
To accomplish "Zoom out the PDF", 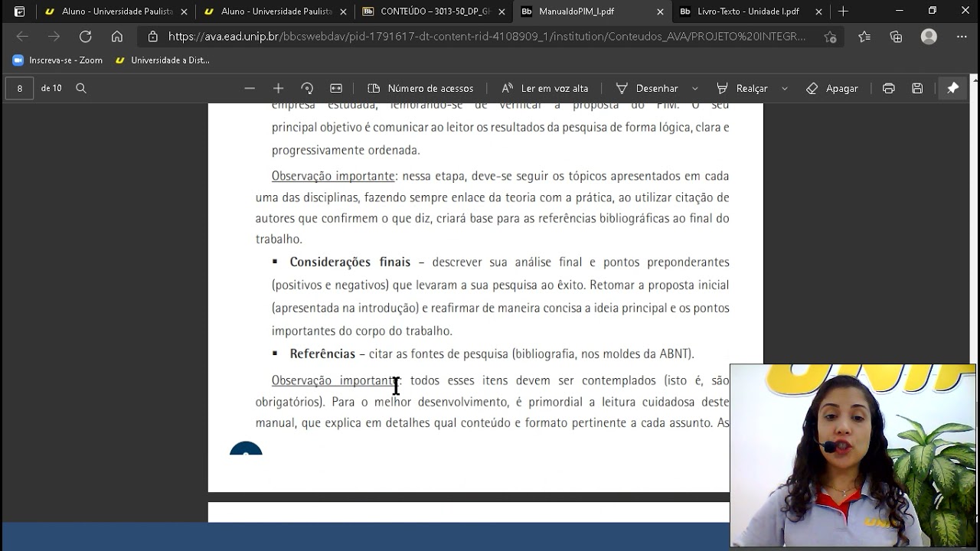I will pos(250,88).
